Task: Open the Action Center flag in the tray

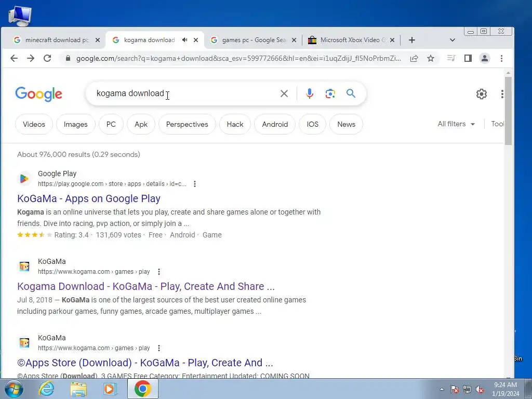Action: point(455,390)
